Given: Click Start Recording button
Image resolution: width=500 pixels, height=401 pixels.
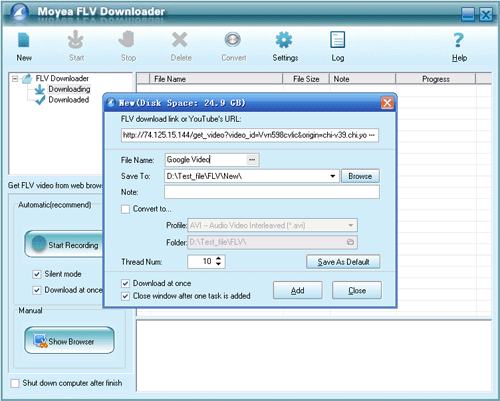Looking at the screenshot, I should click(64, 244).
